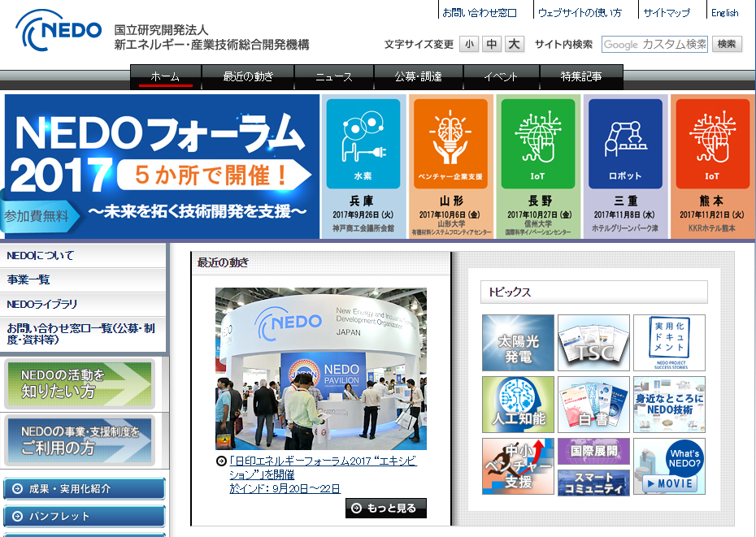Open お問い合わせ窓口一覧 in the sidebar
The height and width of the screenshot is (537, 756).
coord(83,334)
